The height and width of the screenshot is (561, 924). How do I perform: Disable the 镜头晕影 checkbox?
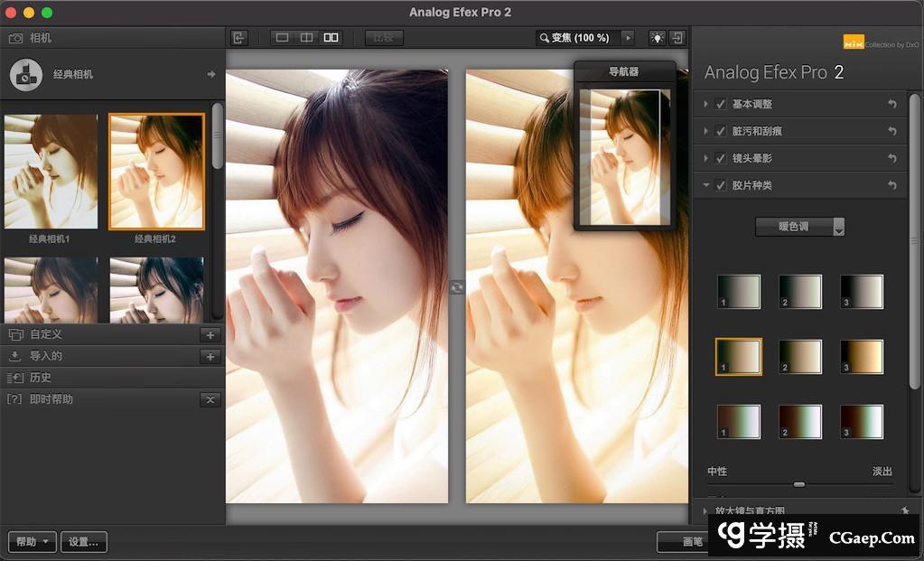pos(721,158)
